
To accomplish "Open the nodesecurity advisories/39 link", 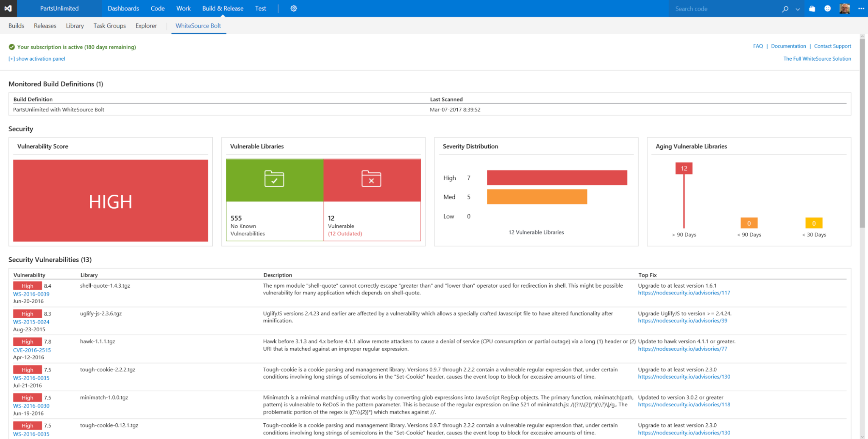I will click(x=682, y=321).
